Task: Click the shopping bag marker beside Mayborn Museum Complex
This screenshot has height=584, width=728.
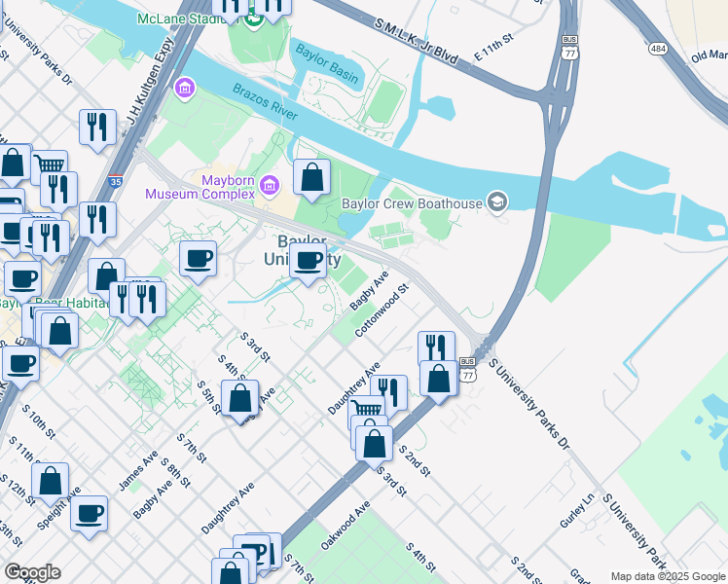Action: (312, 180)
